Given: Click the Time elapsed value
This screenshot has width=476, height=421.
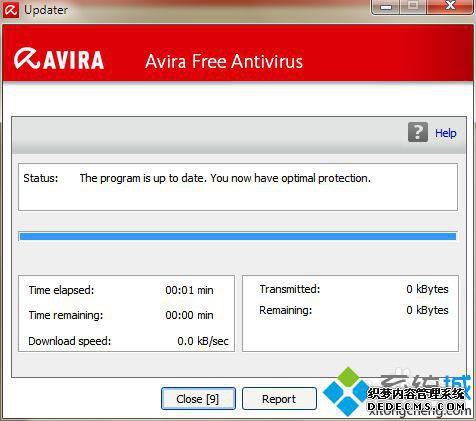Looking at the screenshot, I should pyautogui.click(x=189, y=290).
